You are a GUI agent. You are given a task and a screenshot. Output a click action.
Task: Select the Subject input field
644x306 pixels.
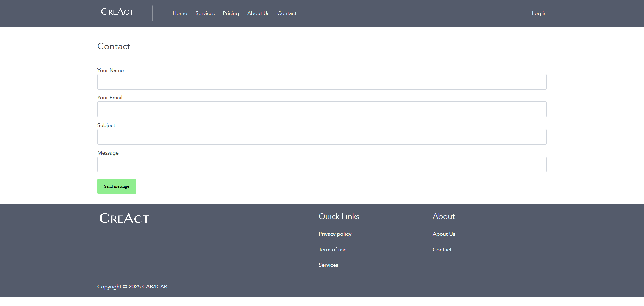pos(322,137)
